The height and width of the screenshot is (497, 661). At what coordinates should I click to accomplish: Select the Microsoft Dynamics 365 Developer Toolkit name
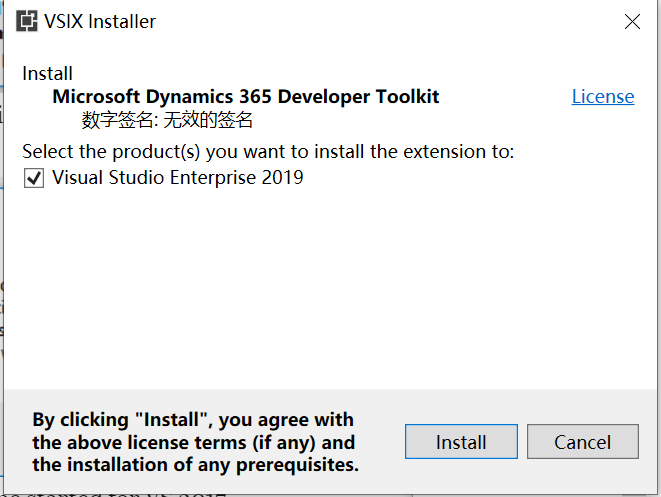246,97
